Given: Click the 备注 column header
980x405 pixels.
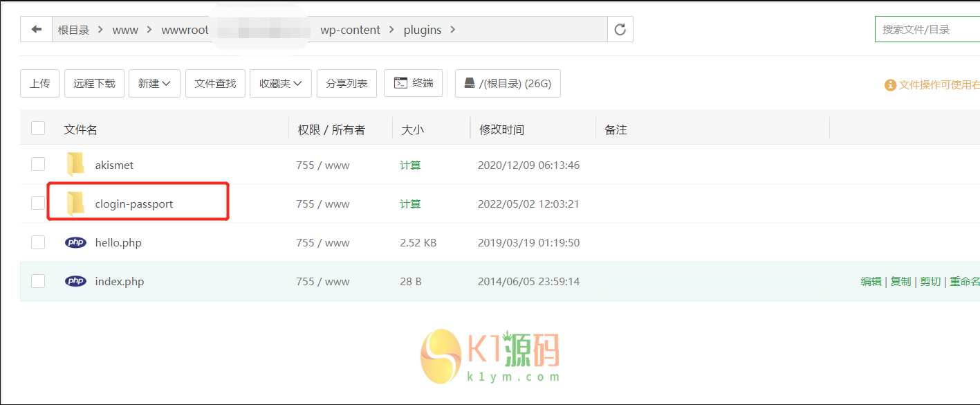Looking at the screenshot, I should pos(616,129).
